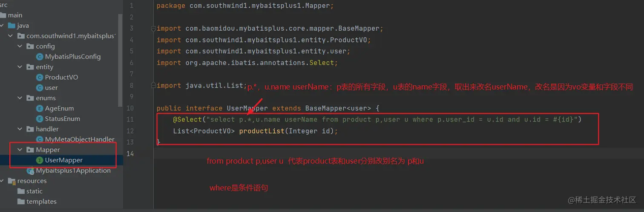Click line number 14 in the gutter

coord(129,154)
